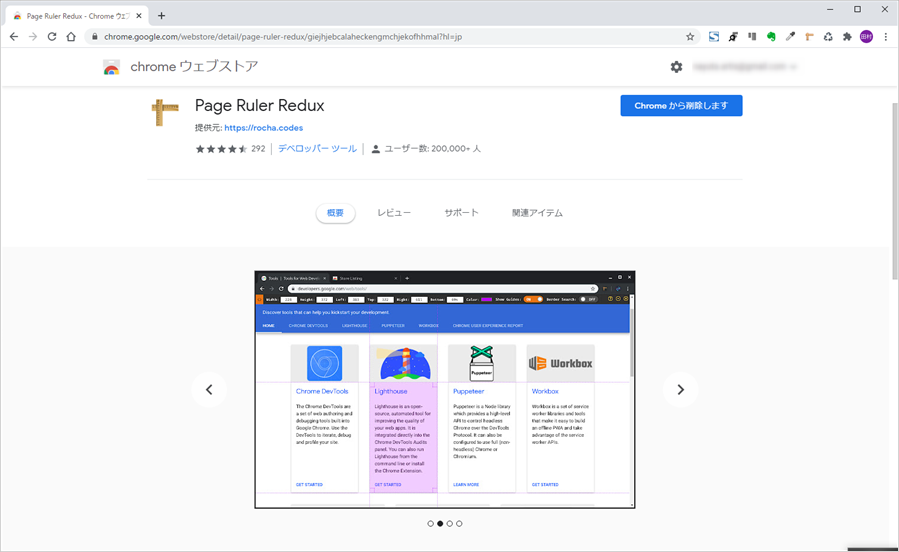Bookmark this page with the star icon

tap(690, 37)
